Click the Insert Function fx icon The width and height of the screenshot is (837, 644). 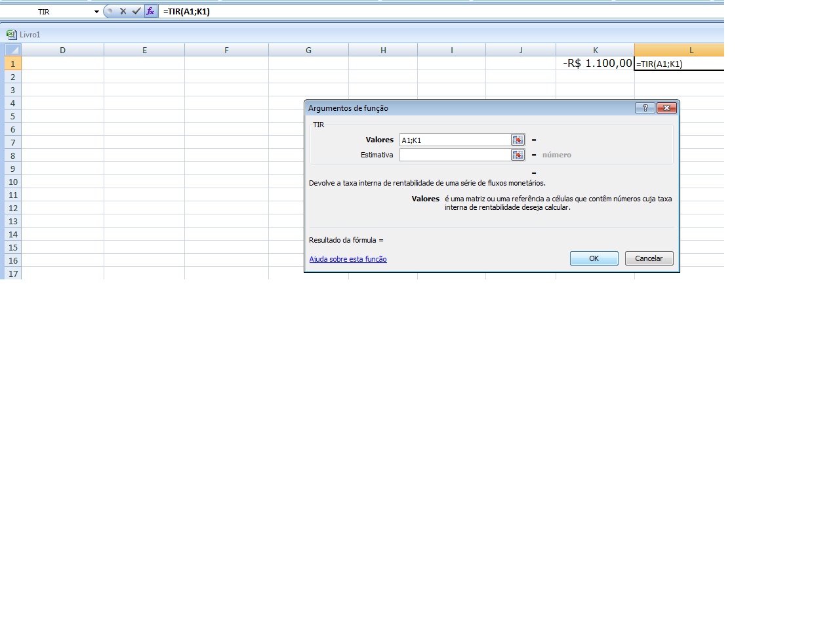(150, 11)
